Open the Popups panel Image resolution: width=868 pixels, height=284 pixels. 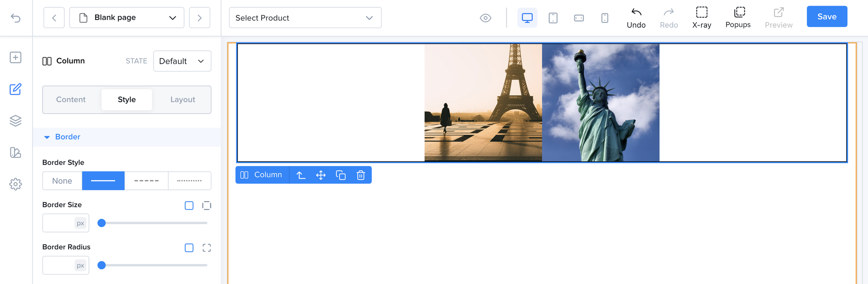(738, 18)
